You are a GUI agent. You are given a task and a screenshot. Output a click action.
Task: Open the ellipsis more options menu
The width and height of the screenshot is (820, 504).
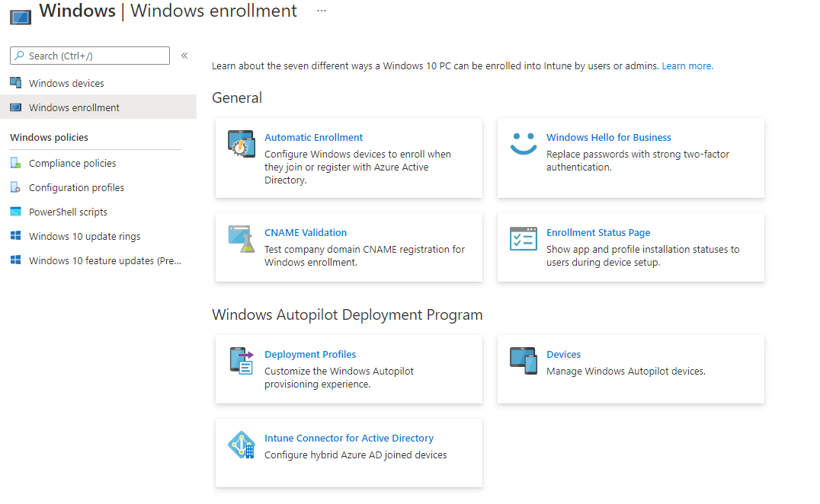point(322,11)
